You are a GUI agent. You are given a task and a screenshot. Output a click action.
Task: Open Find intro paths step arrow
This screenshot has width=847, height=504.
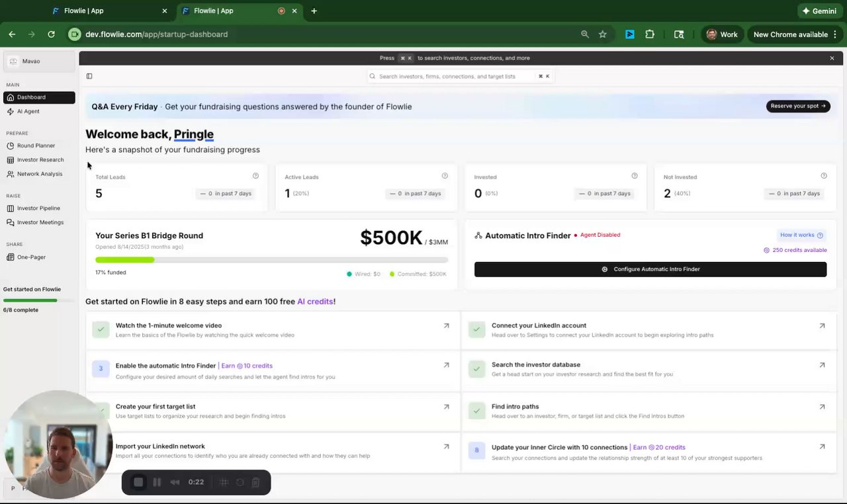tap(822, 407)
